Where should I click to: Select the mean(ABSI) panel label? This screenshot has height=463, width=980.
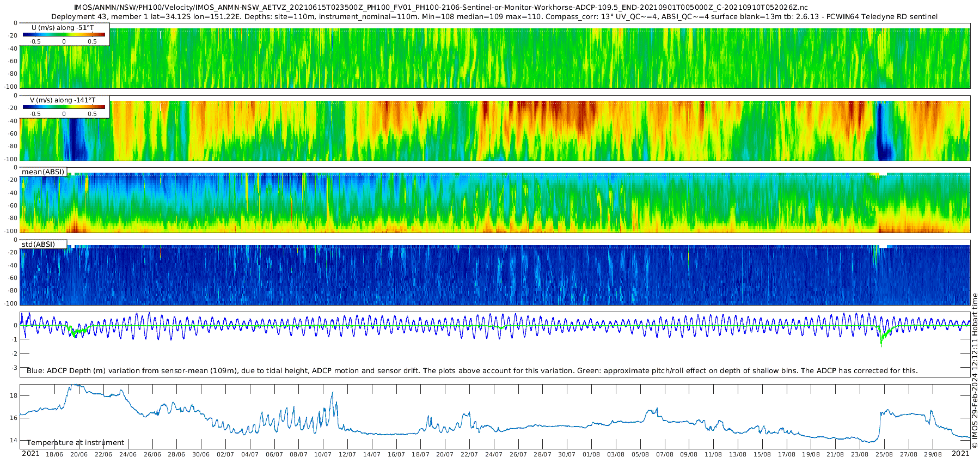(x=44, y=172)
